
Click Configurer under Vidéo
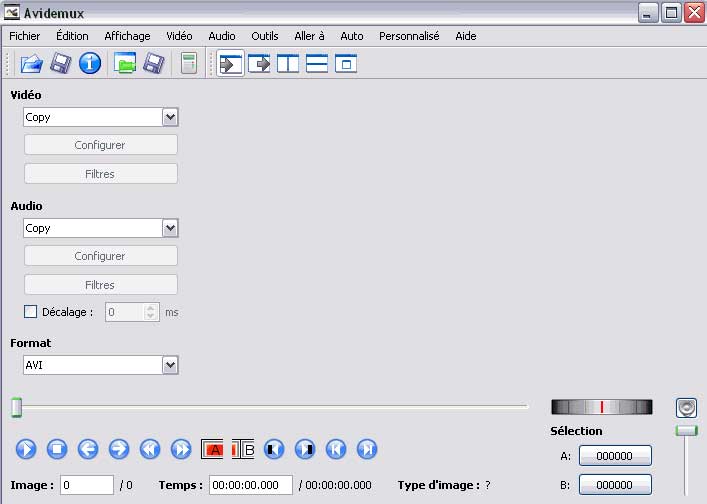click(101, 145)
